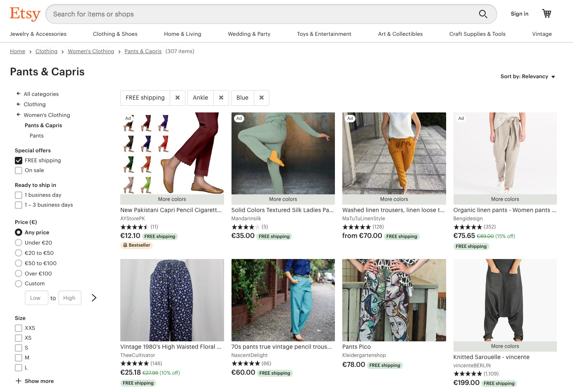Select the Under €20 price option
573x392 pixels.
coord(19,243)
